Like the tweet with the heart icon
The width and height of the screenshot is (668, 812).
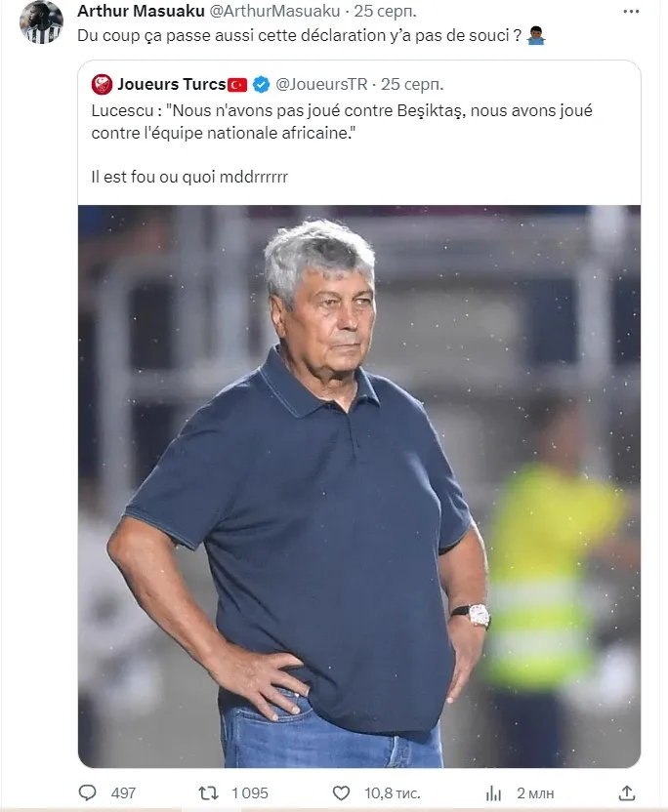(341, 792)
